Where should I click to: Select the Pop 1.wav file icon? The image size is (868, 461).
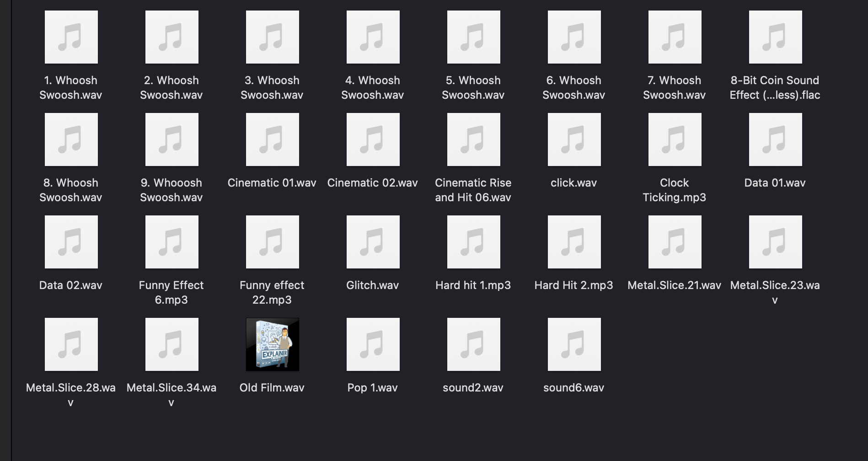click(373, 344)
